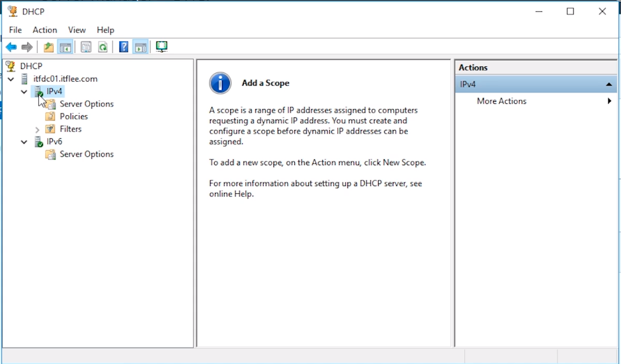Click the Add a Scope heading

[x=266, y=83]
